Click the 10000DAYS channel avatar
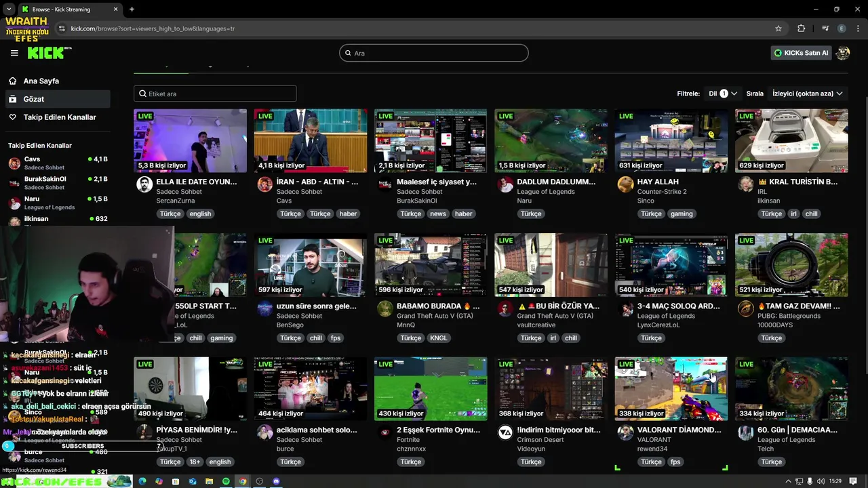The height and width of the screenshot is (488, 868). [x=745, y=308]
